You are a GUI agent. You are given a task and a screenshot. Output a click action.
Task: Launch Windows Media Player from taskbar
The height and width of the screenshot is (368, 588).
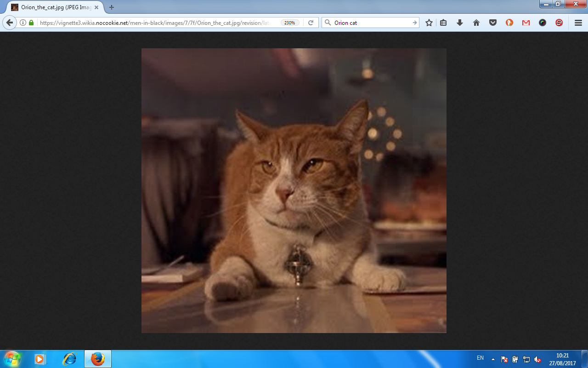(x=40, y=359)
